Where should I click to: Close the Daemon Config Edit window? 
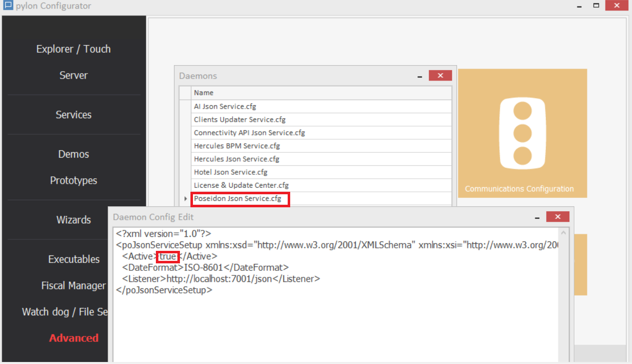click(x=557, y=217)
